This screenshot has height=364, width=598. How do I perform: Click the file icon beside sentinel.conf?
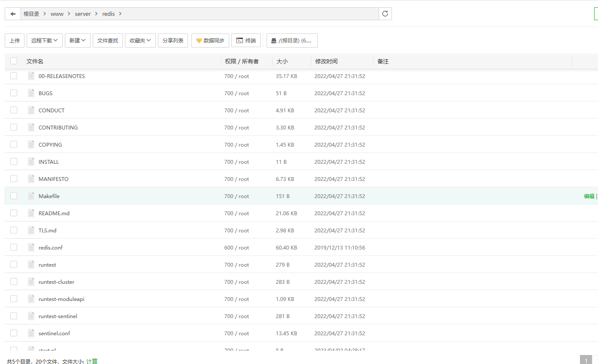(x=31, y=333)
